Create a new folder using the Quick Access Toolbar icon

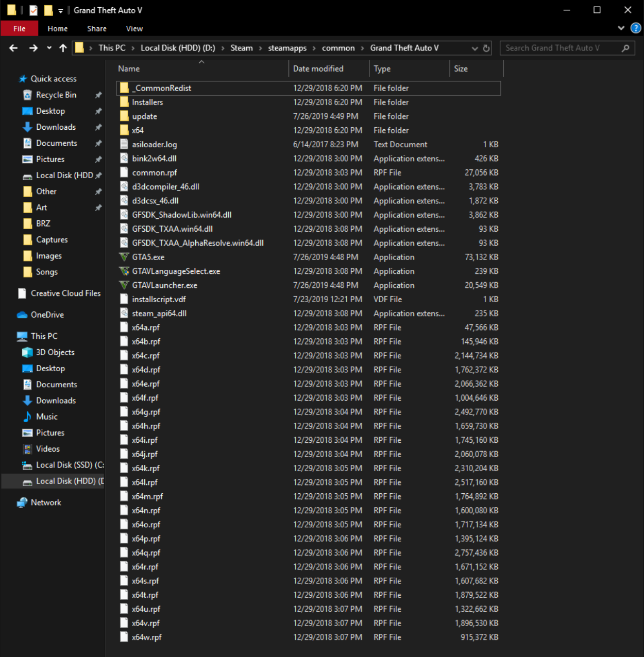click(x=48, y=10)
